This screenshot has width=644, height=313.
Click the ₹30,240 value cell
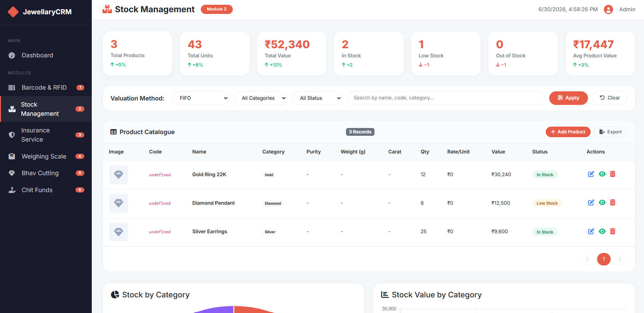[501, 174]
